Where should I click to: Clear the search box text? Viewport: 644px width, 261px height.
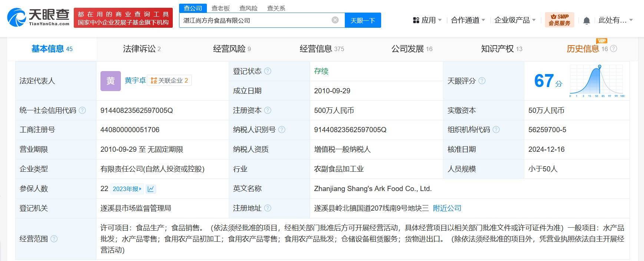pos(335,20)
